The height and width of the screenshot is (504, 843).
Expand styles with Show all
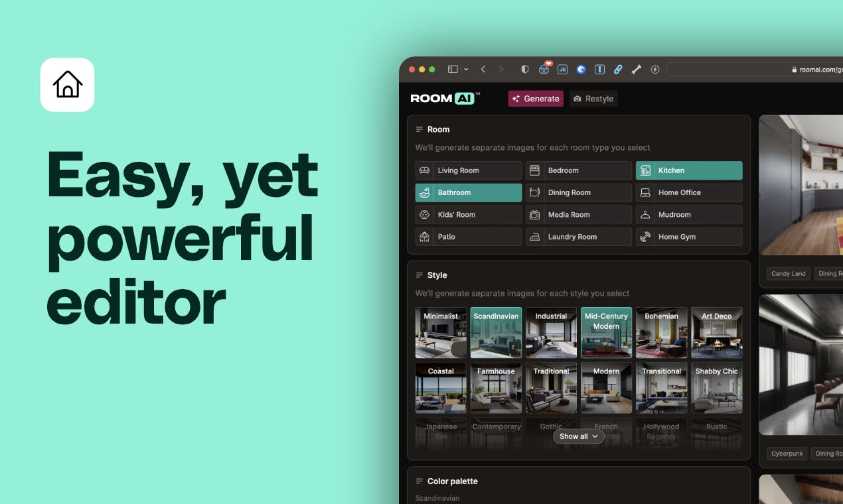pyautogui.click(x=578, y=436)
